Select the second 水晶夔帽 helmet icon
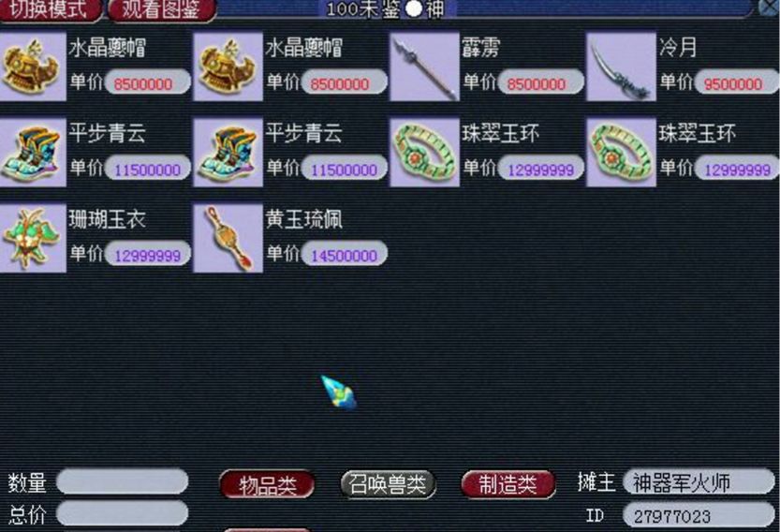The image size is (780, 532). click(x=228, y=66)
